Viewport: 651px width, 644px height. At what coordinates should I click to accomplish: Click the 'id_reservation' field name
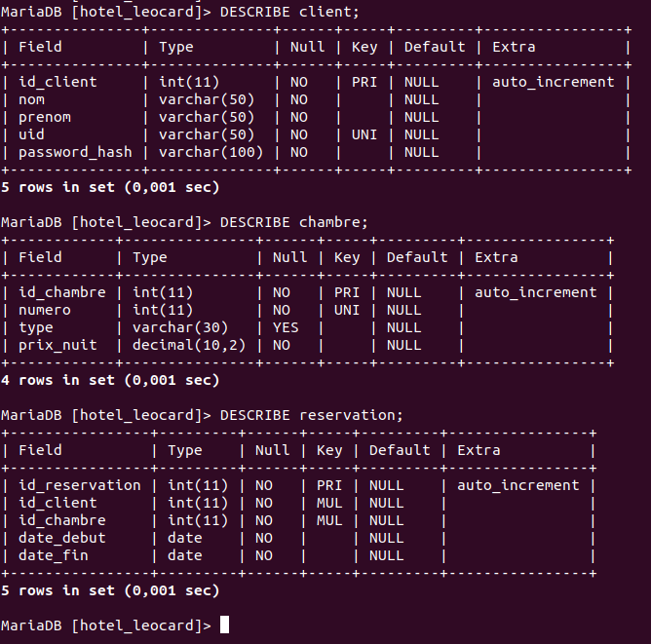80,485
